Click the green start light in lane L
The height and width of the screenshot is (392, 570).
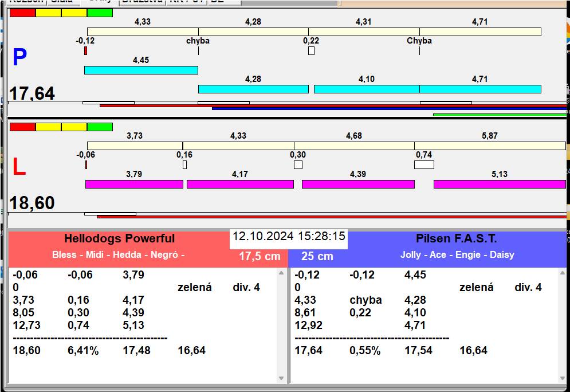click(100, 127)
